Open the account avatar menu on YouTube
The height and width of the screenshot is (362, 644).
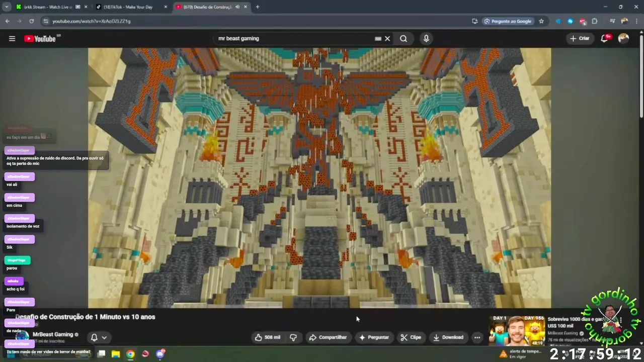click(623, 39)
